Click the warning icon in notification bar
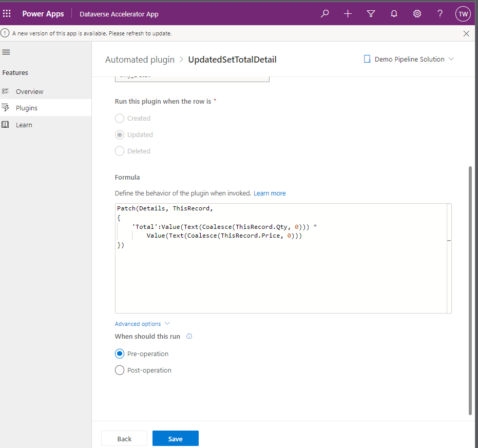 (x=5, y=33)
